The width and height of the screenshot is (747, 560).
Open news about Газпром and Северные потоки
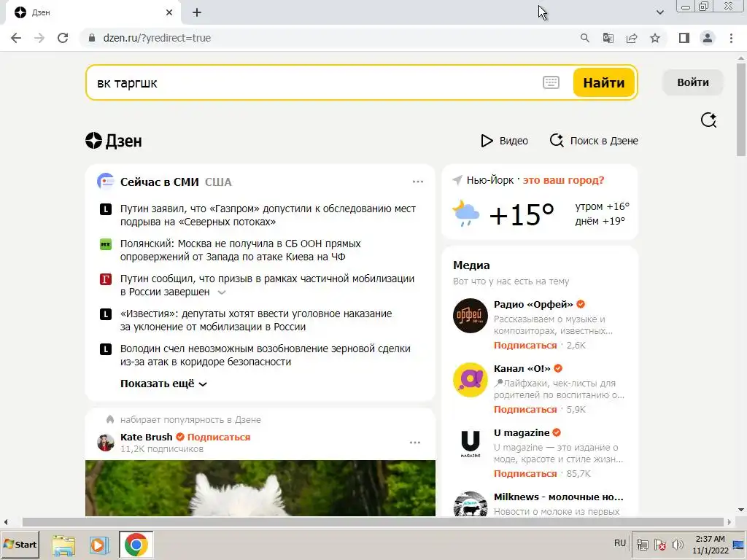point(268,215)
